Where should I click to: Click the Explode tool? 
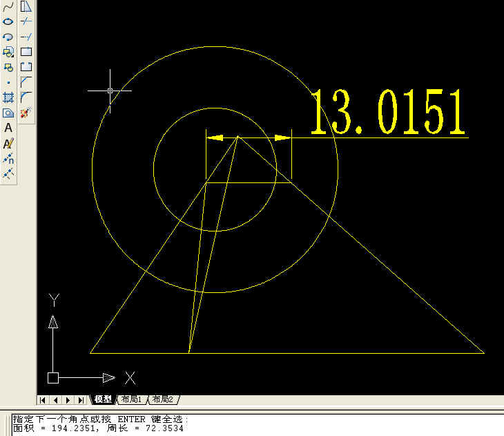point(26,113)
